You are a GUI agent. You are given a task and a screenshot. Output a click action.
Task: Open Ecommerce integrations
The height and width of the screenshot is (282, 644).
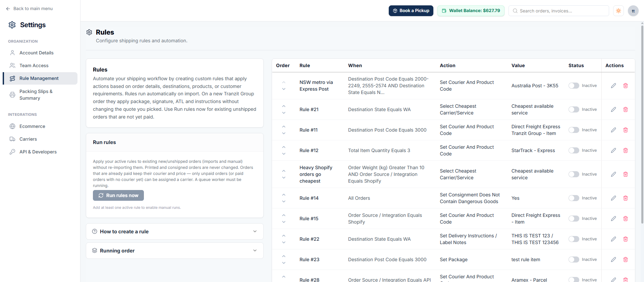[40, 126]
